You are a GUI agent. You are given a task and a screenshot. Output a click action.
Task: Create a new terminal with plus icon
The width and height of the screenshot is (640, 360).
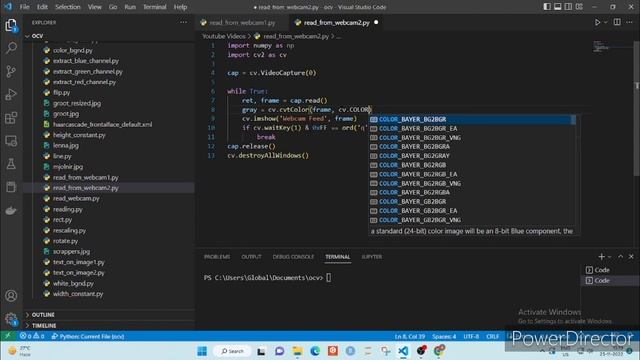[601, 256]
